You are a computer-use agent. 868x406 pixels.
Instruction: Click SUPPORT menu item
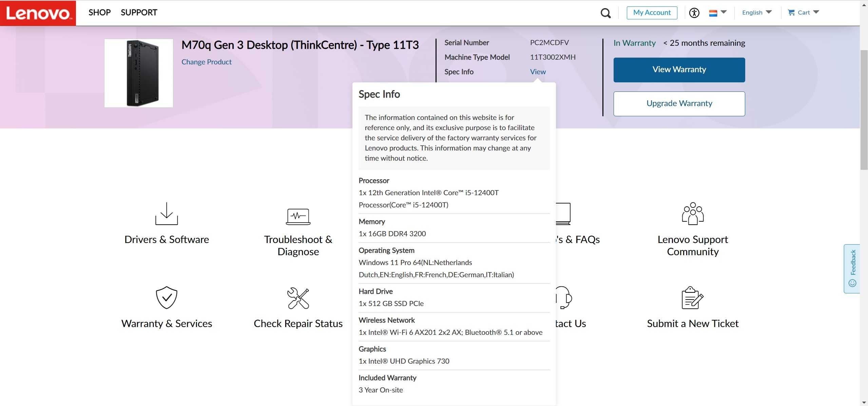pyautogui.click(x=139, y=12)
